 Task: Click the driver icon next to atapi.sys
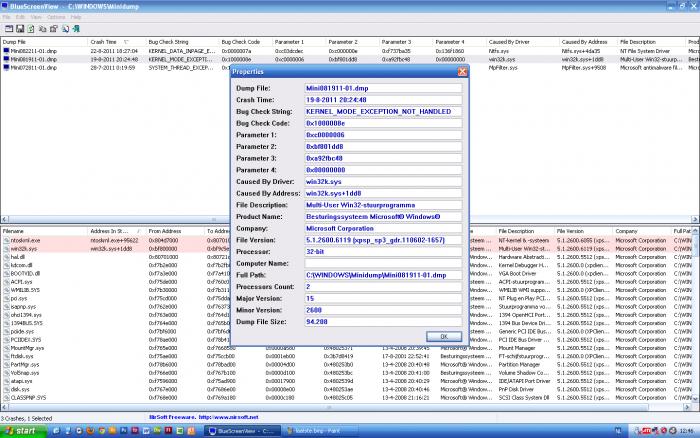(x=6, y=381)
